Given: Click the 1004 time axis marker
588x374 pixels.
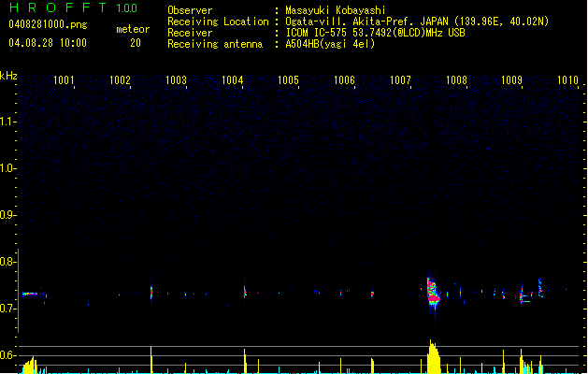Looking at the screenshot, I should point(233,79).
